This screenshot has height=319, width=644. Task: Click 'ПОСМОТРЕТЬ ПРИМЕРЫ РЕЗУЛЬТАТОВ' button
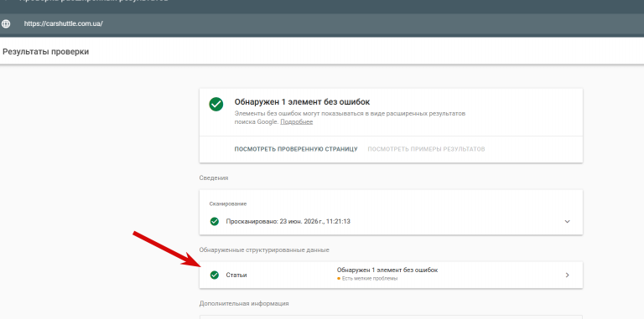(426, 149)
